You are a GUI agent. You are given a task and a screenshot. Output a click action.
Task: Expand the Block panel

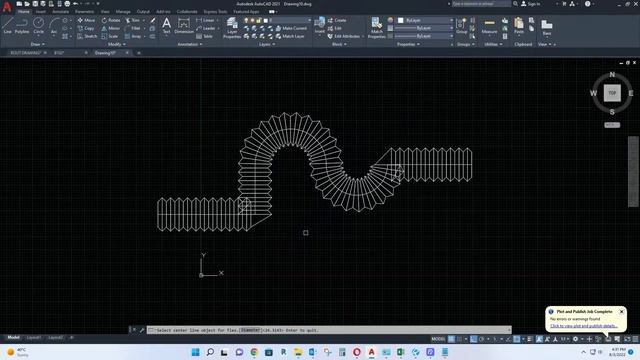click(339, 44)
